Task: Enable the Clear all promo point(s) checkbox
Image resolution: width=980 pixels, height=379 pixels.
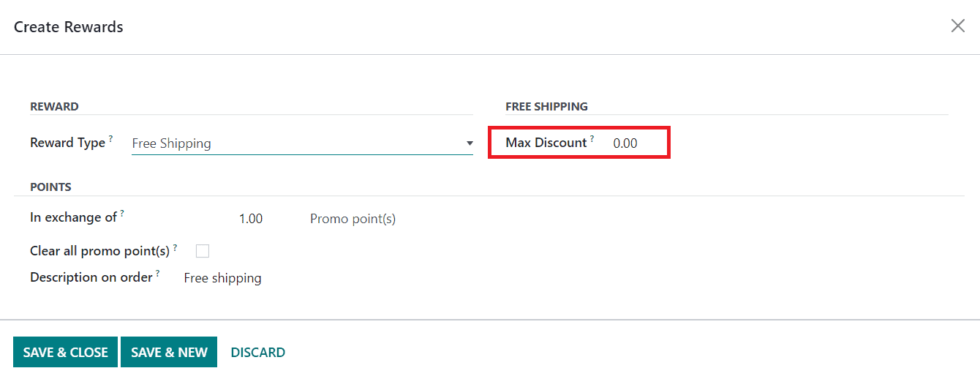Action: (x=203, y=251)
